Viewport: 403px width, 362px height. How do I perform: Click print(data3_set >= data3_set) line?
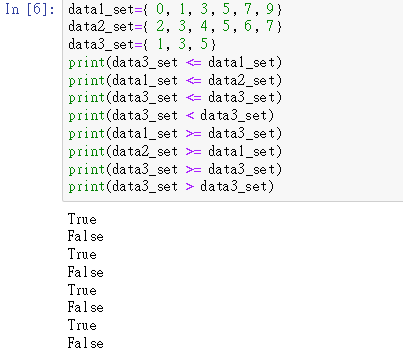click(x=175, y=169)
